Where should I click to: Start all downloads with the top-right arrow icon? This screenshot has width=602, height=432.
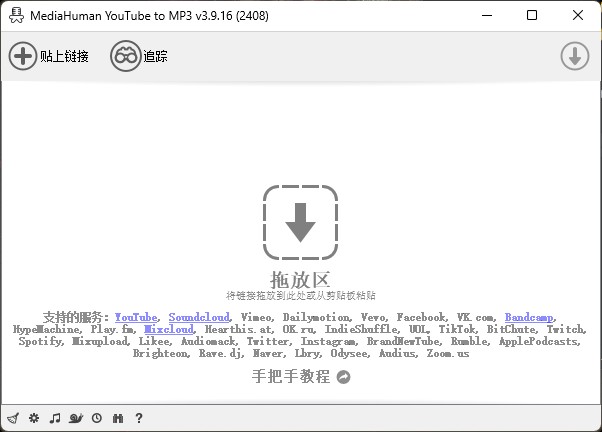(x=574, y=56)
